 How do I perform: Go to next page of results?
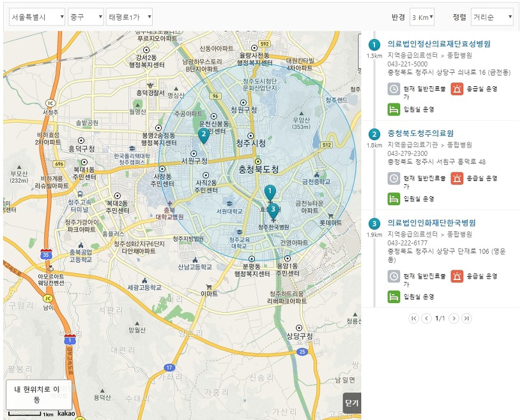tap(454, 318)
